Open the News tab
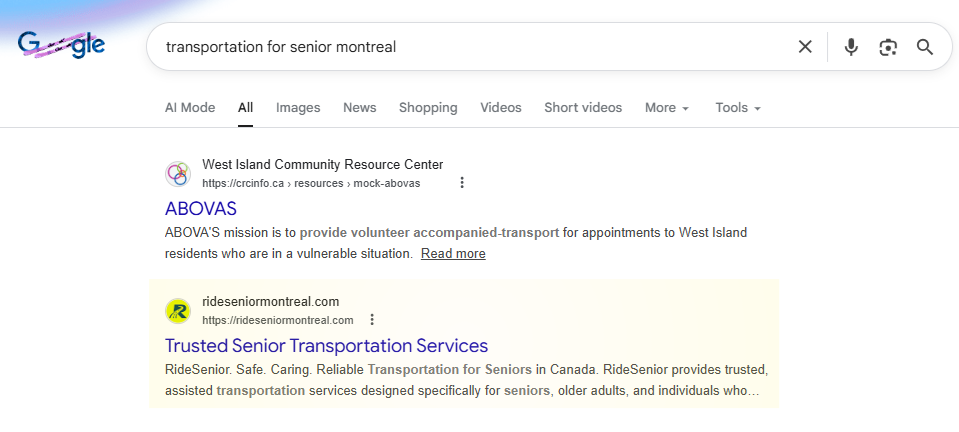The image size is (959, 432). tap(360, 108)
